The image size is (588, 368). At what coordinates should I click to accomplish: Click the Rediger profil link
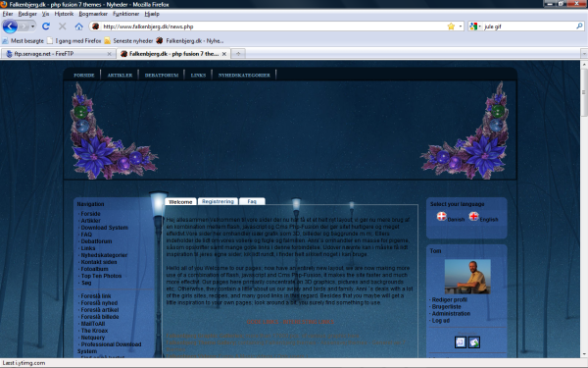tap(449, 299)
